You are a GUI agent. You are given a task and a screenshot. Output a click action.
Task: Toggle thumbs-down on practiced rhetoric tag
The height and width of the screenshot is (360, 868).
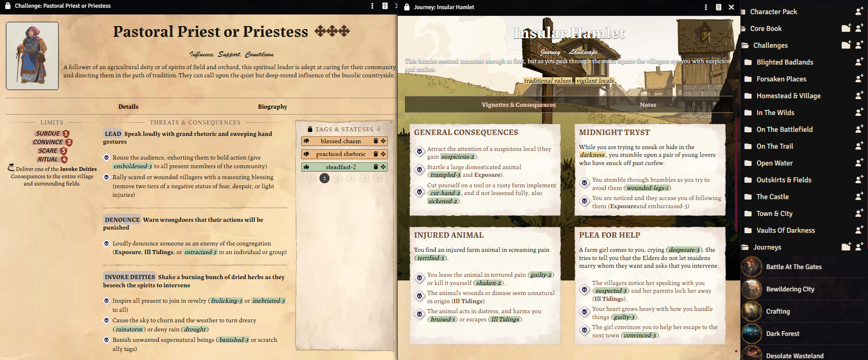(x=306, y=154)
